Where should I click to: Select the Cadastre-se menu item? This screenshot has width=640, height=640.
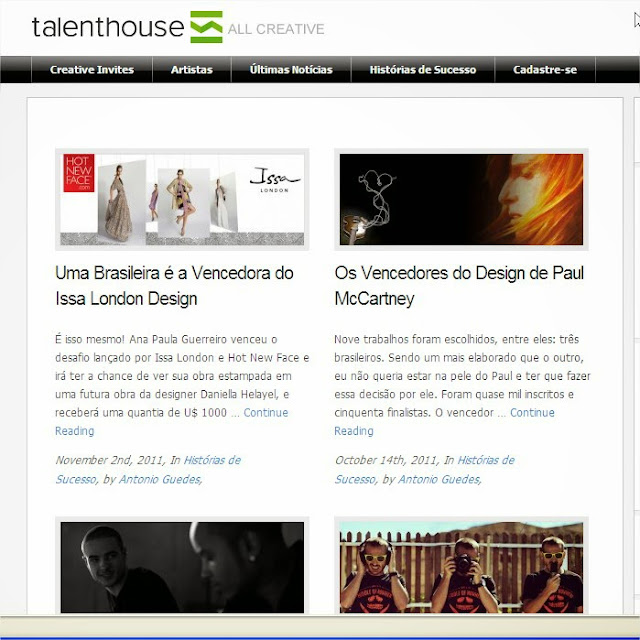(545, 70)
